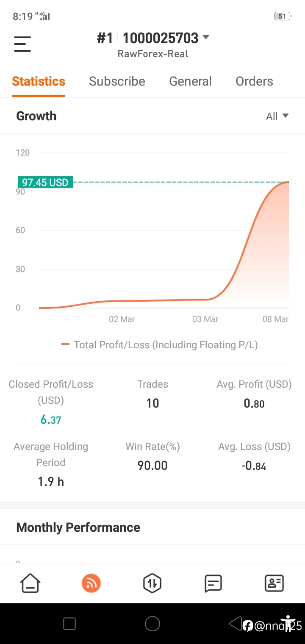The width and height of the screenshot is (305, 644).
Task: Go to the Home icon in bottom bar
Action: pyautogui.click(x=30, y=583)
